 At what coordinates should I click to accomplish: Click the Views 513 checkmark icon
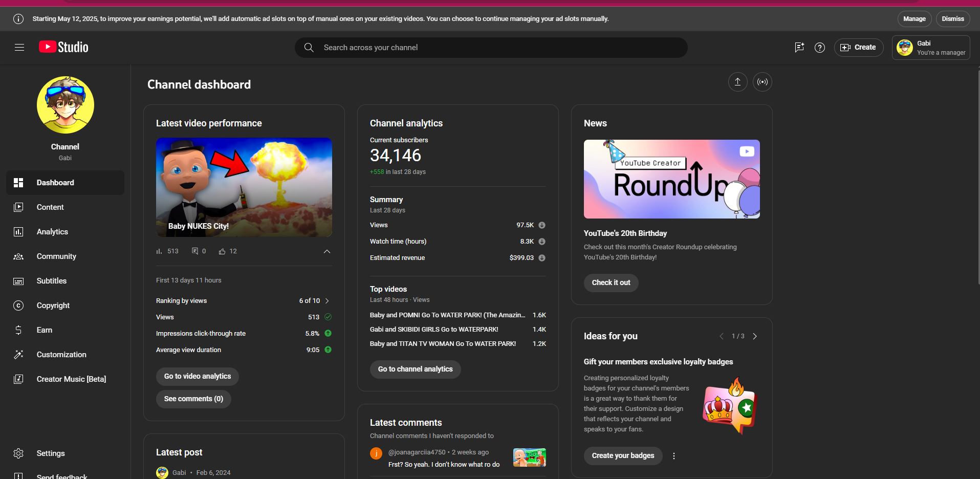[328, 317]
